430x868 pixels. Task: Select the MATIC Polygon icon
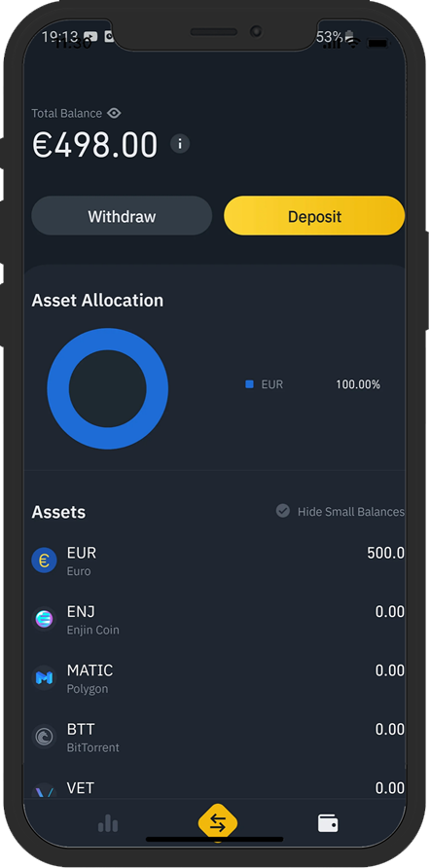pyautogui.click(x=45, y=677)
